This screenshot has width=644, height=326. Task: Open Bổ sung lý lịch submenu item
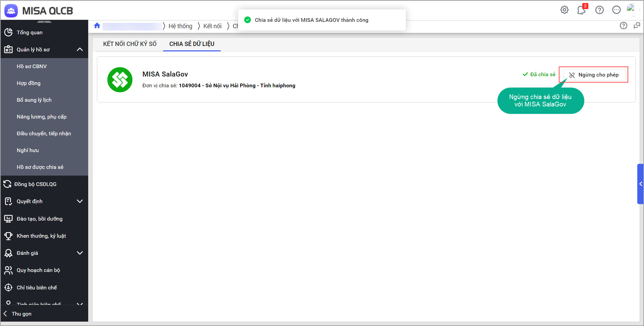[x=44, y=100]
